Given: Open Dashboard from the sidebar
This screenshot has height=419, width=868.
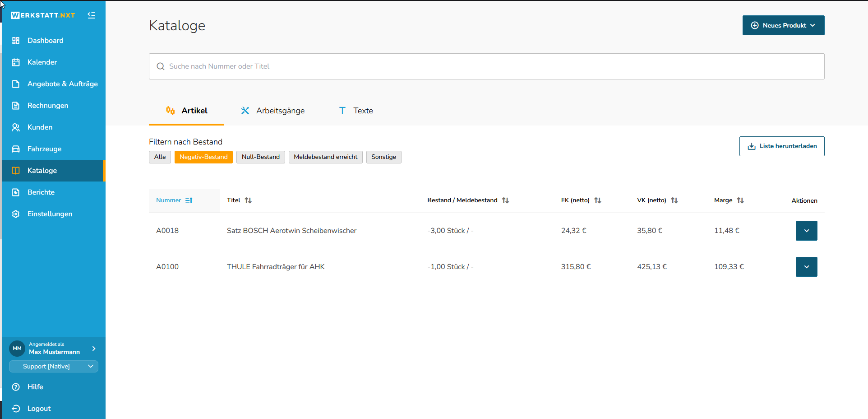Looking at the screenshot, I should (54, 41).
